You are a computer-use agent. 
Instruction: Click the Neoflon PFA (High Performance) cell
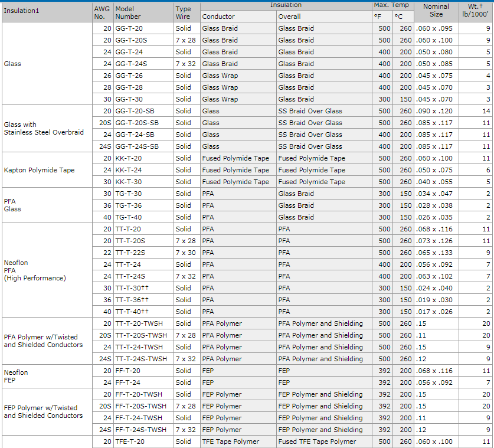47,270
